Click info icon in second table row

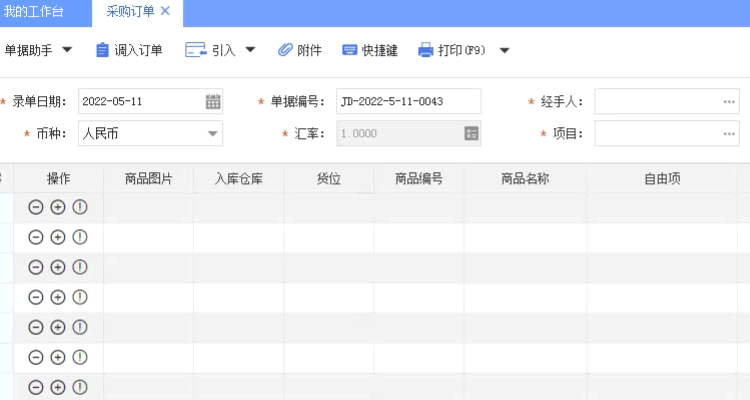pyautogui.click(x=80, y=237)
